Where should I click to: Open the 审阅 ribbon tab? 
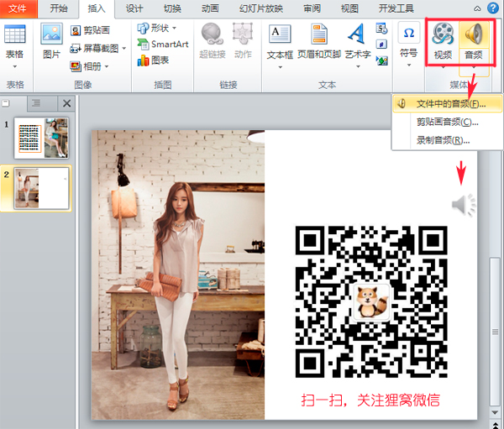[x=312, y=8]
